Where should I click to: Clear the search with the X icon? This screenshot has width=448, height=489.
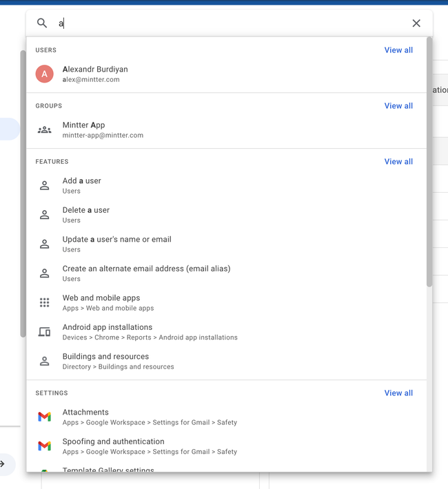416,23
